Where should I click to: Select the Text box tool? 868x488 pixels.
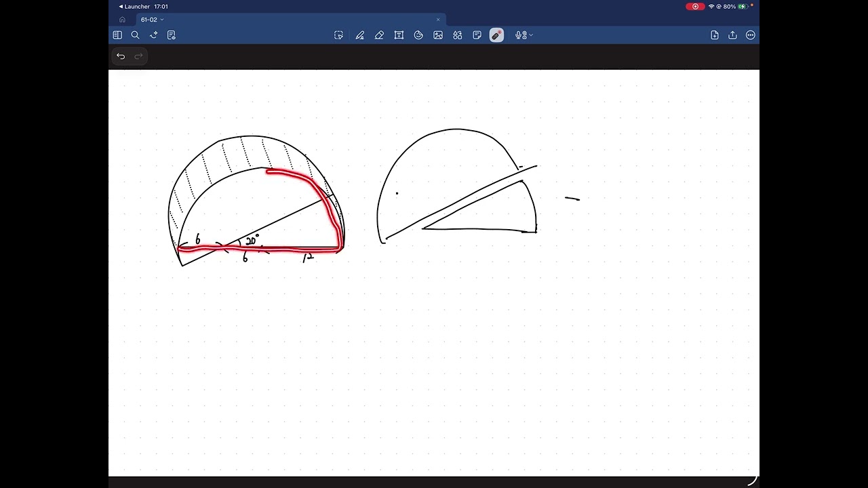[x=399, y=35]
